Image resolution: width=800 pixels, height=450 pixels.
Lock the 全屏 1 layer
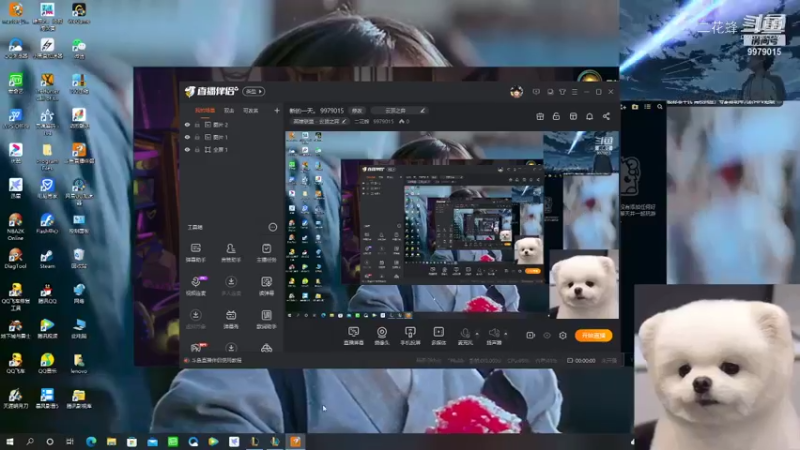click(197, 149)
